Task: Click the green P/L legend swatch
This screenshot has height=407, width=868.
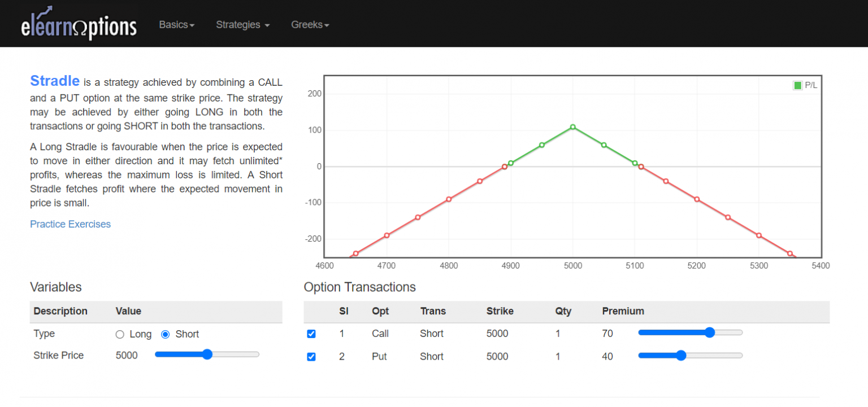Action: point(797,85)
